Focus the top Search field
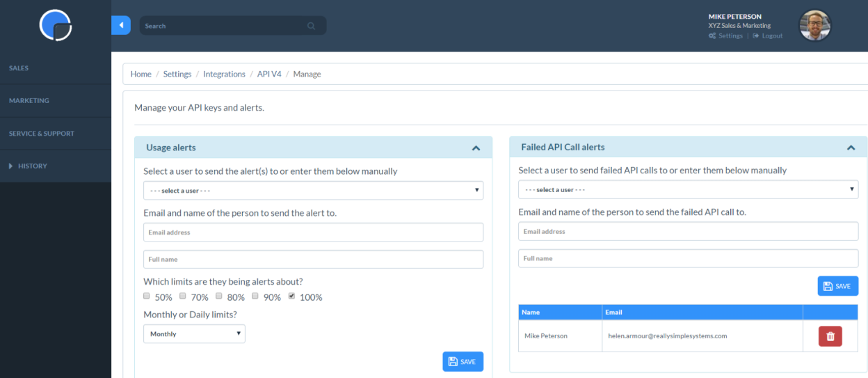 click(x=233, y=26)
